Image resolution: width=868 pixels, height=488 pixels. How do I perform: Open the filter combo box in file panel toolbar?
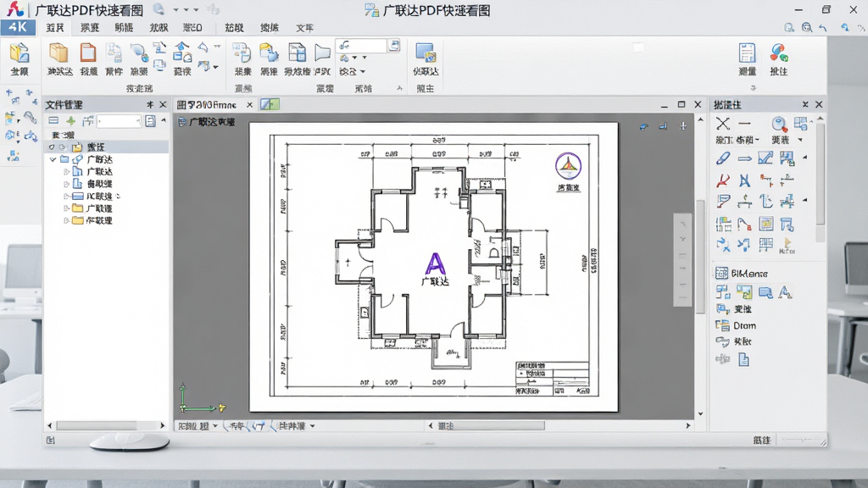[x=119, y=120]
